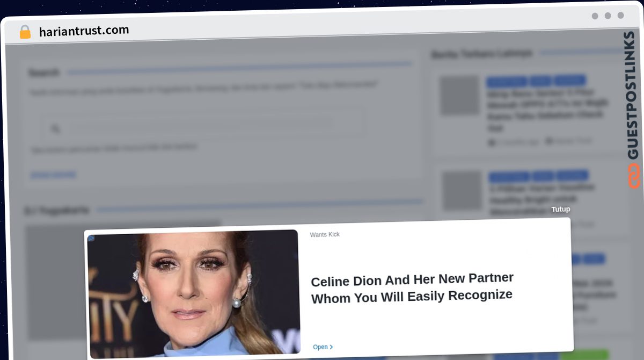Click the magnifier icon in the search box

pos(55,129)
